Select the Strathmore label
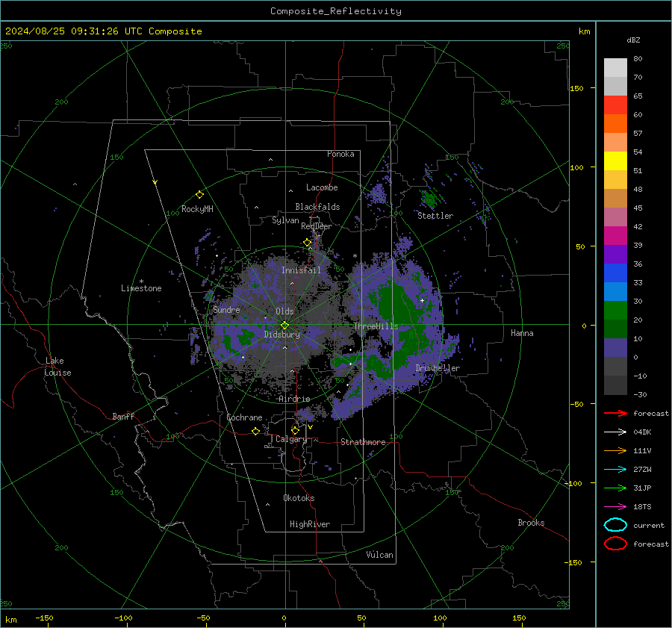This screenshot has height=628, width=672. pyautogui.click(x=363, y=442)
